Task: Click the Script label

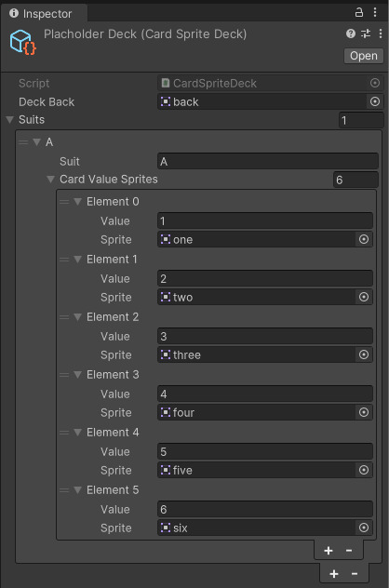Action: click(34, 83)
